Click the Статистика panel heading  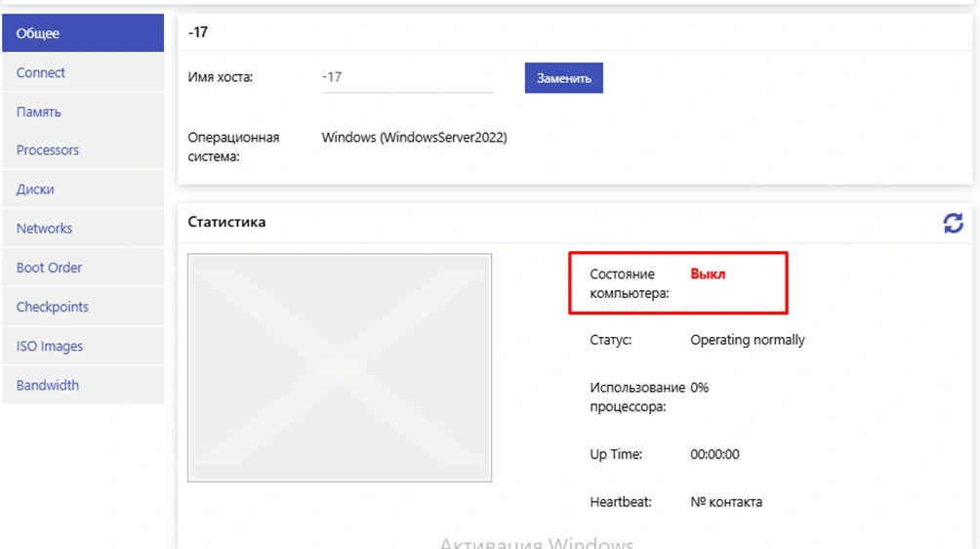tap(226, 222)
